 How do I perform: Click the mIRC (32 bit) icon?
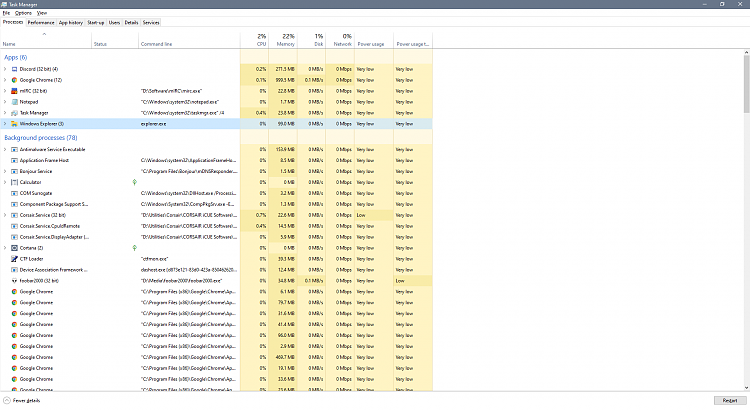(x=14, y=91)
